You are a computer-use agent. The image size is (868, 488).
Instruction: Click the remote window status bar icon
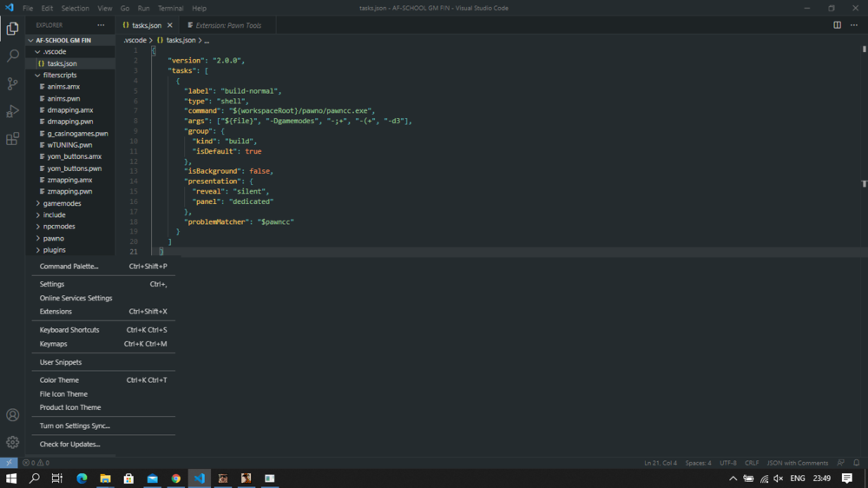click(9, 463)
